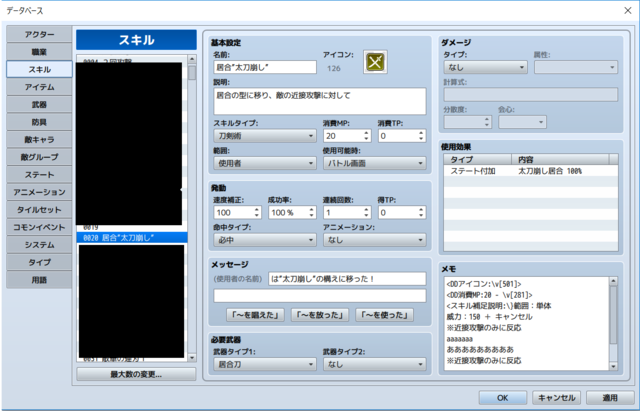Click the 「～を使った」 button
Screen dimensions: 640x411
tap(384, 315)
